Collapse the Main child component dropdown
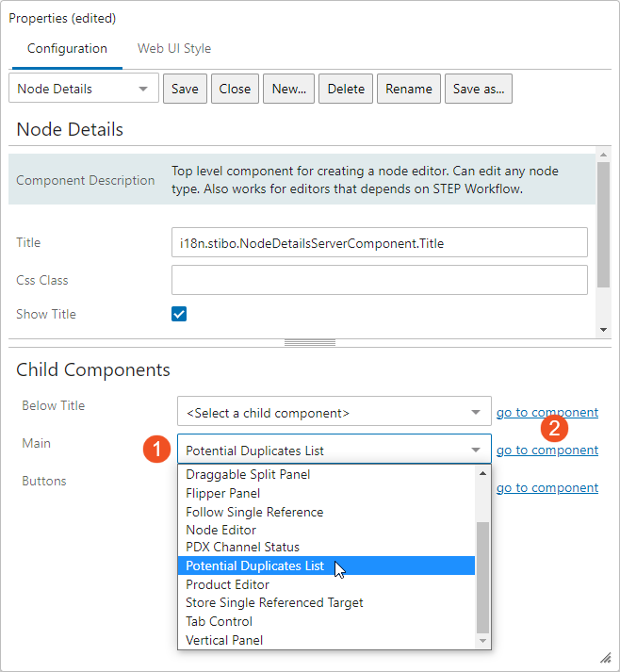The image size is (620, 672). coord(476,451)
